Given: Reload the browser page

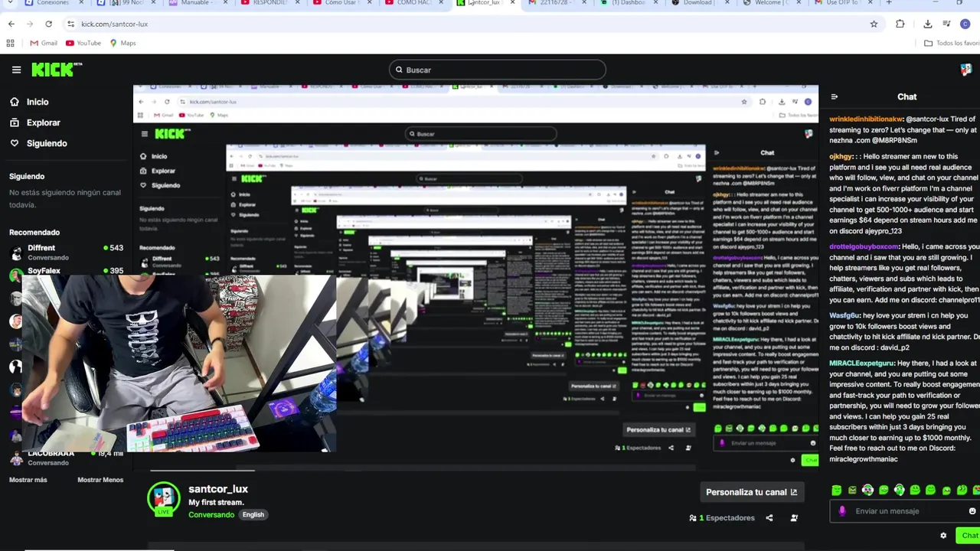Looking at the screenshot, I should [48, 24].
